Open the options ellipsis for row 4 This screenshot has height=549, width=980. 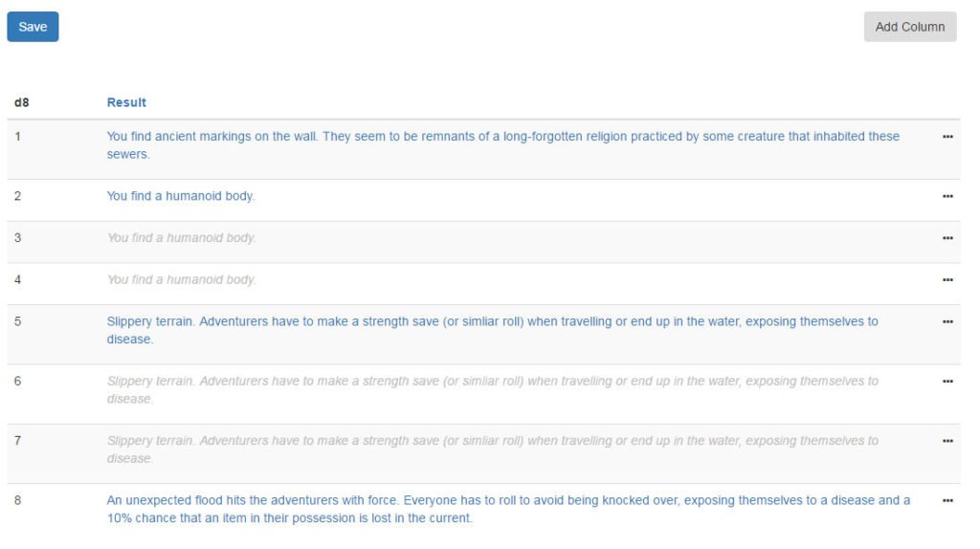[947, 280]
